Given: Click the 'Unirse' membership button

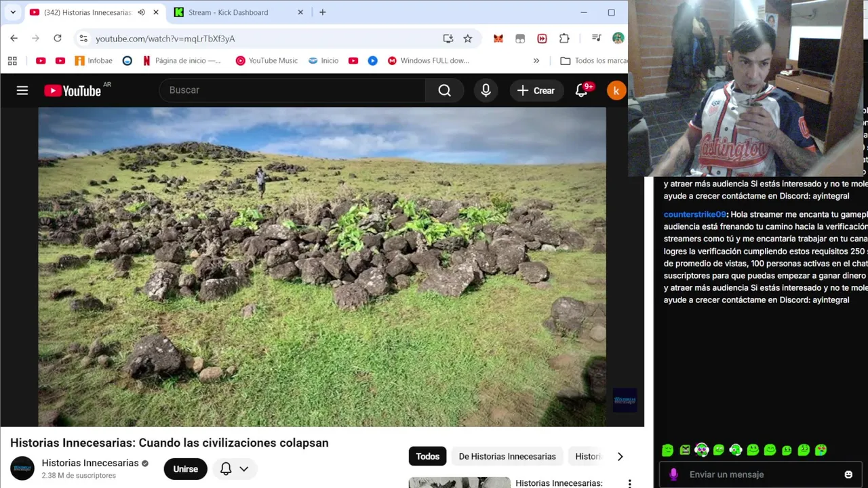Looking at the screenshot, I should point(185,468).
